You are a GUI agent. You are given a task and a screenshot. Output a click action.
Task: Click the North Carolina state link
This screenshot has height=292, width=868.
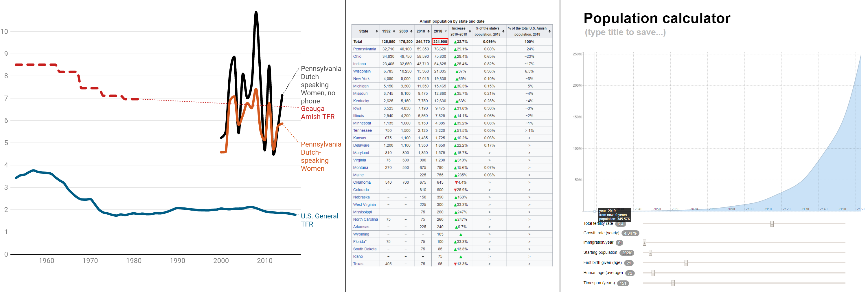pyautogui.click(x=365, y=220)
